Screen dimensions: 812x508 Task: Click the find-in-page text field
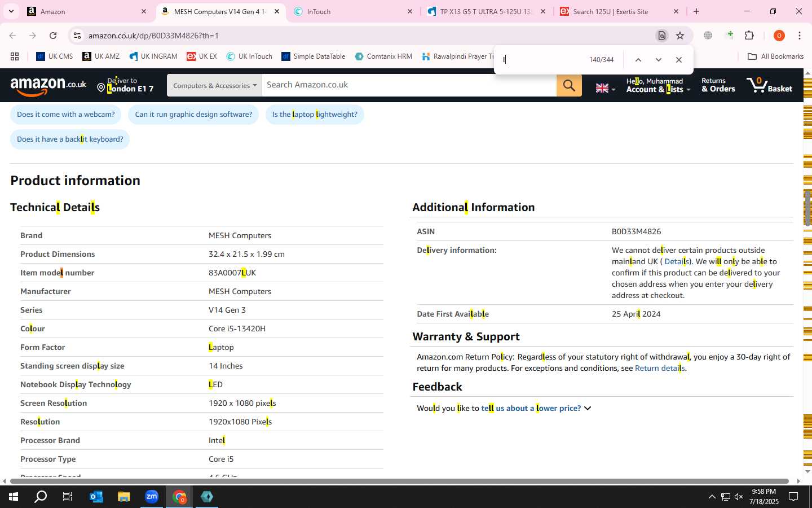coord(541,60)
